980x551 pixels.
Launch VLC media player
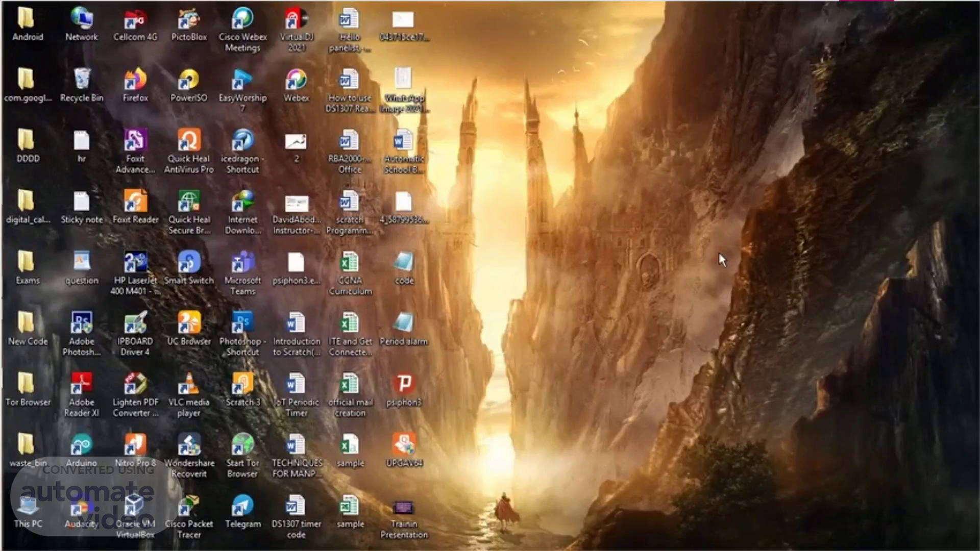coord(189,394)
